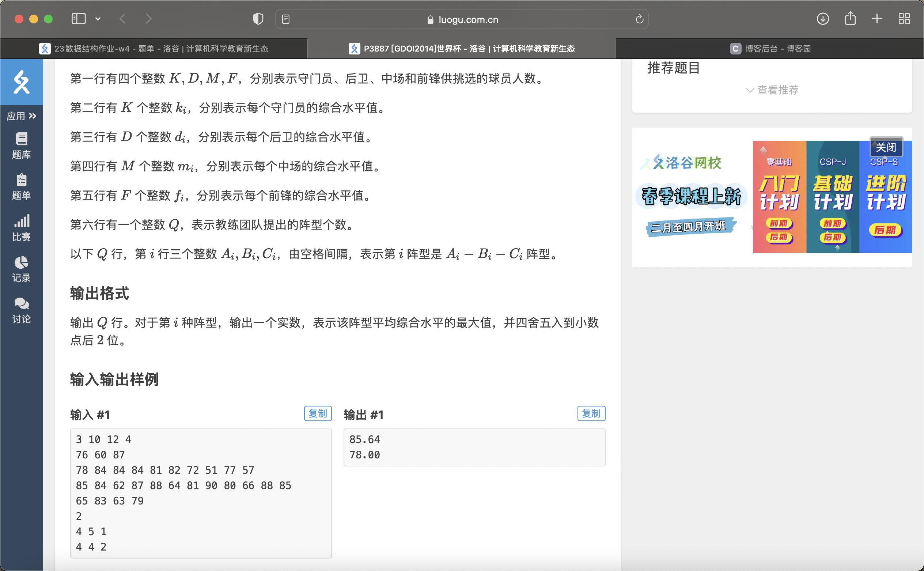Close the ad with 关闭 button
Viewport: 924px width, 571px height.
coord(886,147)
